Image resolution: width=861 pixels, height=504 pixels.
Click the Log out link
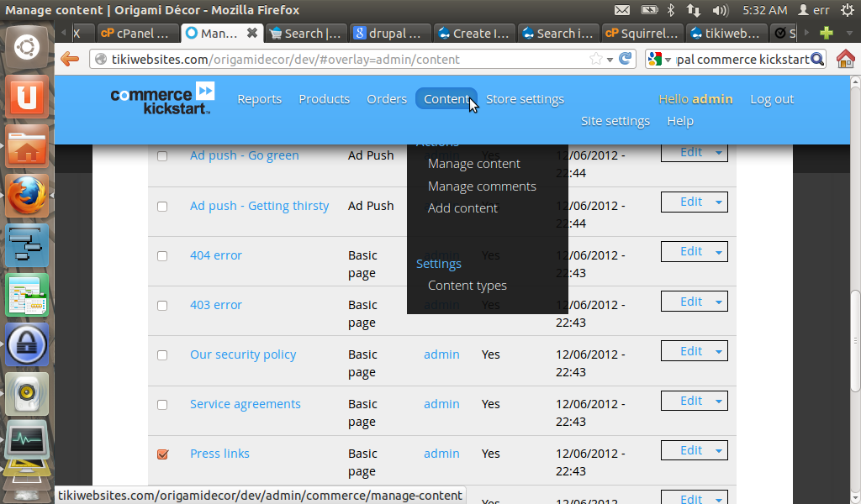771,99
